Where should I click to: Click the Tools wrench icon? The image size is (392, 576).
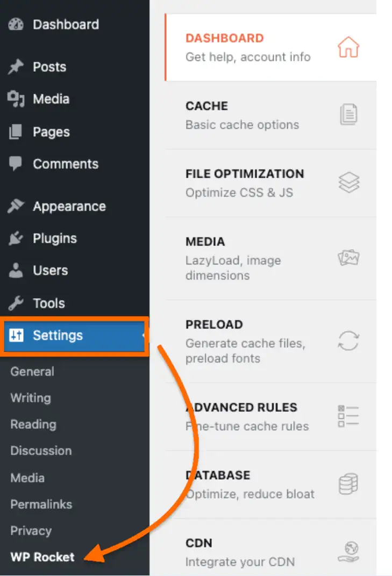coord(15,303)
